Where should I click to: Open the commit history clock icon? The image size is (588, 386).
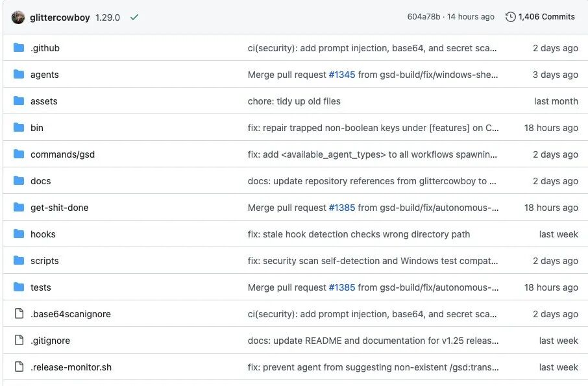(510, 17)
